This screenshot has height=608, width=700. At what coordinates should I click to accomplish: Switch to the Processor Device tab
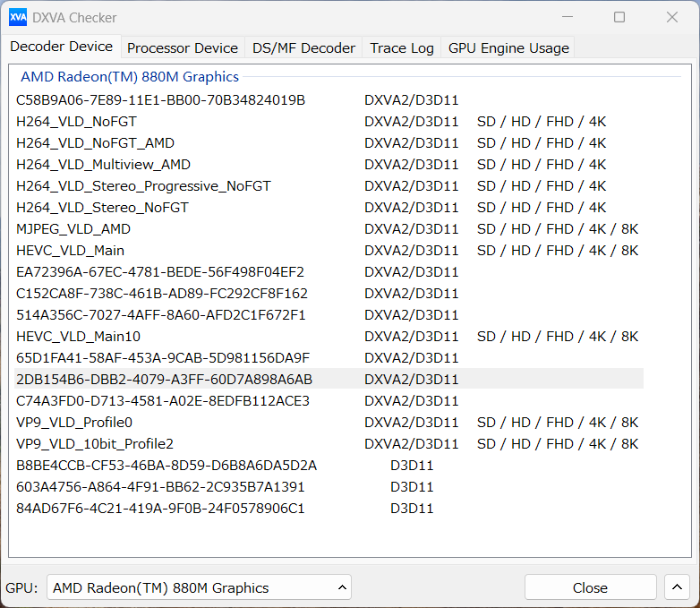183,47
